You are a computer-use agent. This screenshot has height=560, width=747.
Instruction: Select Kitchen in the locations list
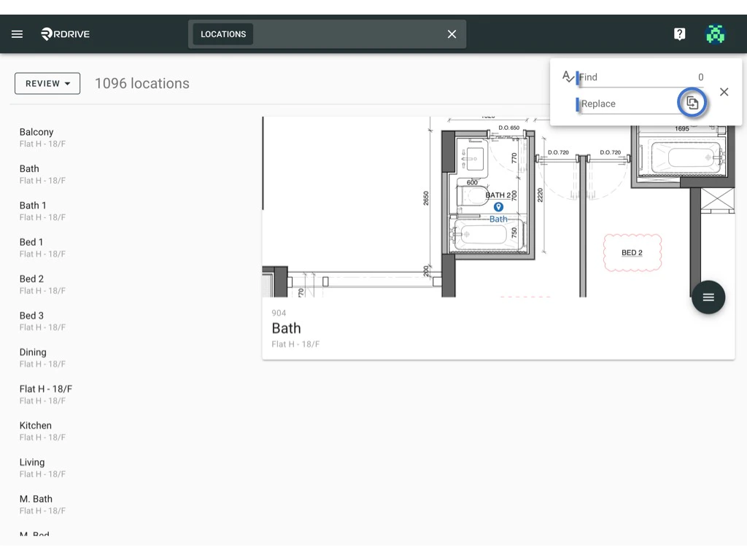(x=42, y=430)
